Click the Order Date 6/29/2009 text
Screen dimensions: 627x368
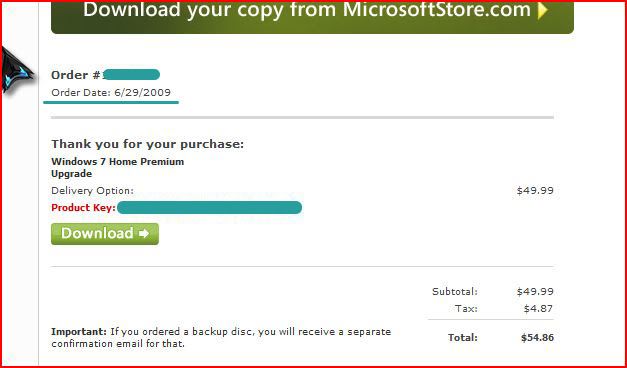(x=111, y=92)
